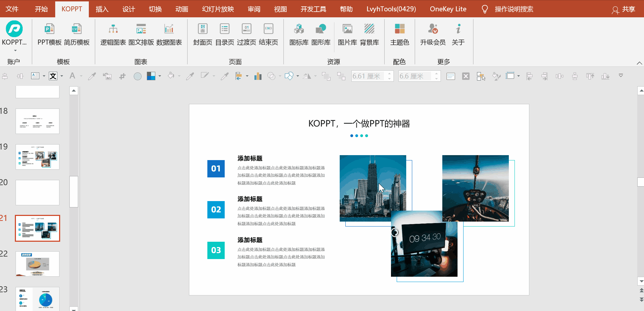The image size is (644, 311).
Task: Click the bar chart icon in toolbar
Action: coord(258,76)
